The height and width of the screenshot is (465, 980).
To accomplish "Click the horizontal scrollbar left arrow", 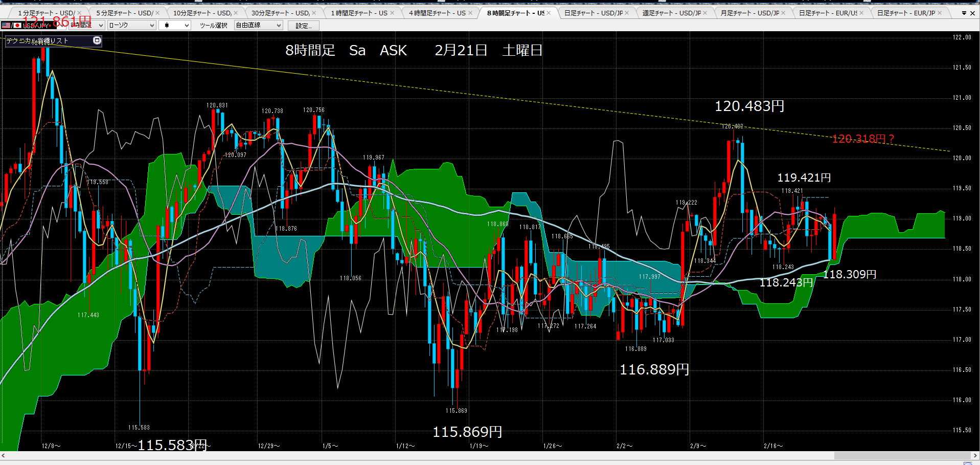I will [4, 455].
